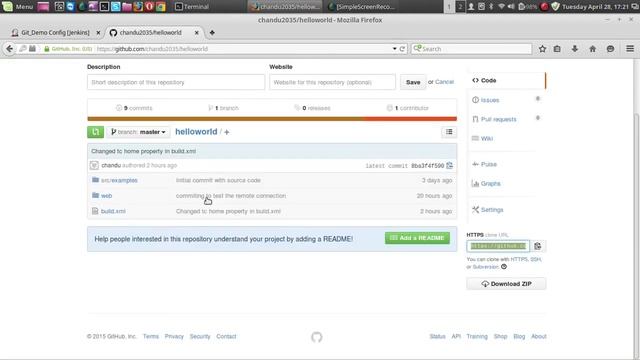The image size is (640, 360).
Task: Open the Wi-Fi network indicator
Action: click(501, 7)
